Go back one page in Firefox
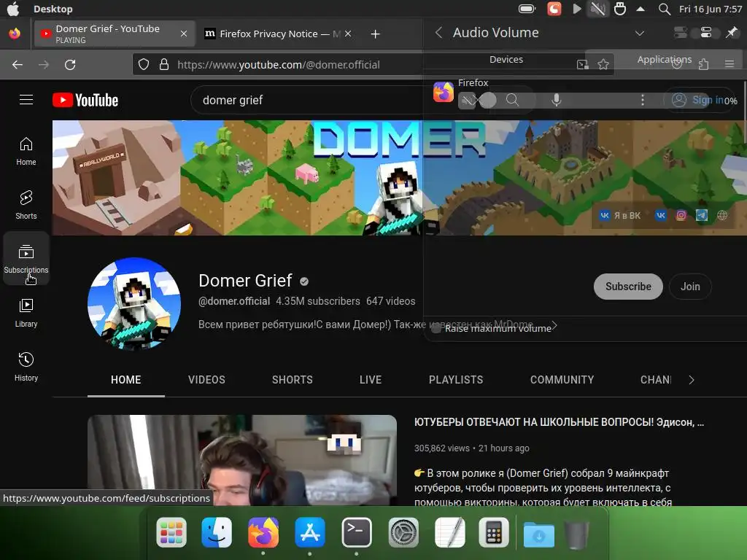The width and height of the screenshot is (747, 560). click(18, 65)
